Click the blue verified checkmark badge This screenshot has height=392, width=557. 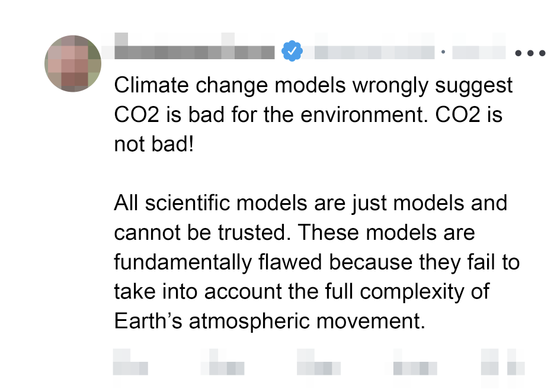292,52
